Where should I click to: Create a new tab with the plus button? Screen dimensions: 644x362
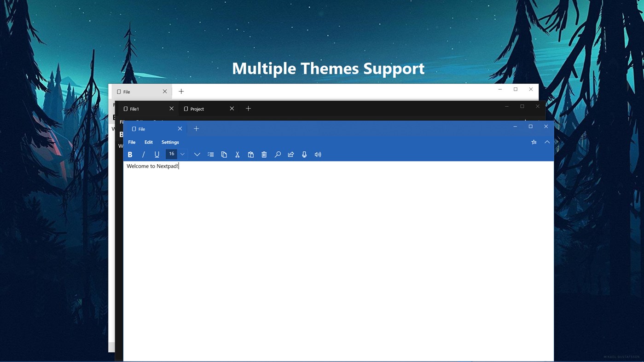(x=196, y=128)
